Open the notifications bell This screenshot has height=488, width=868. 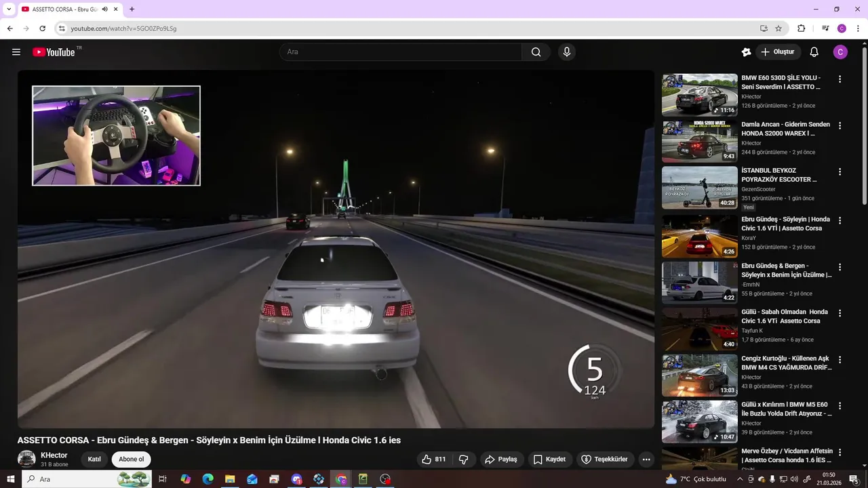[814, 52]
